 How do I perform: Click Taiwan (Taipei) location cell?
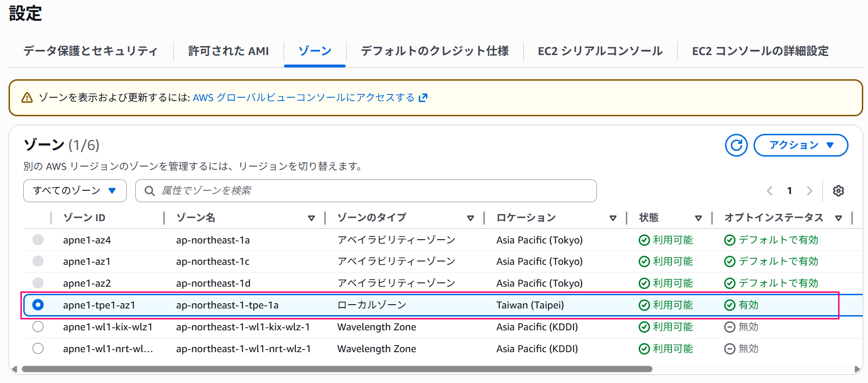click(x=530, y=305)
